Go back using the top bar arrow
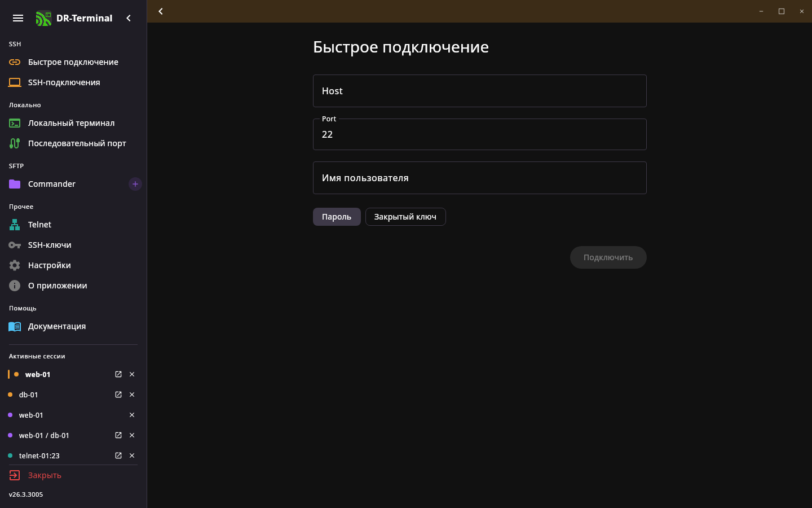The image size is (812, 508). [161, 11]
